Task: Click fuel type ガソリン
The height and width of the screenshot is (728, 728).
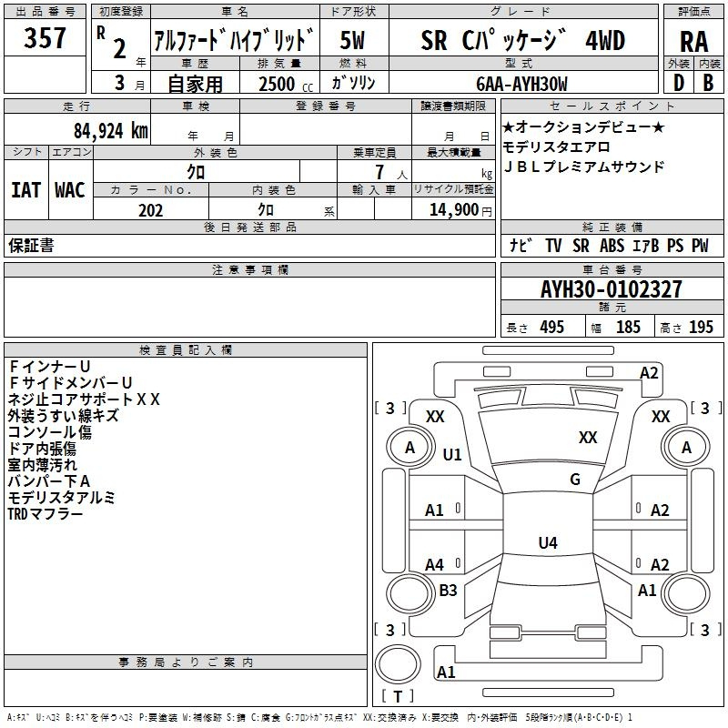Action: pos(353,83)
